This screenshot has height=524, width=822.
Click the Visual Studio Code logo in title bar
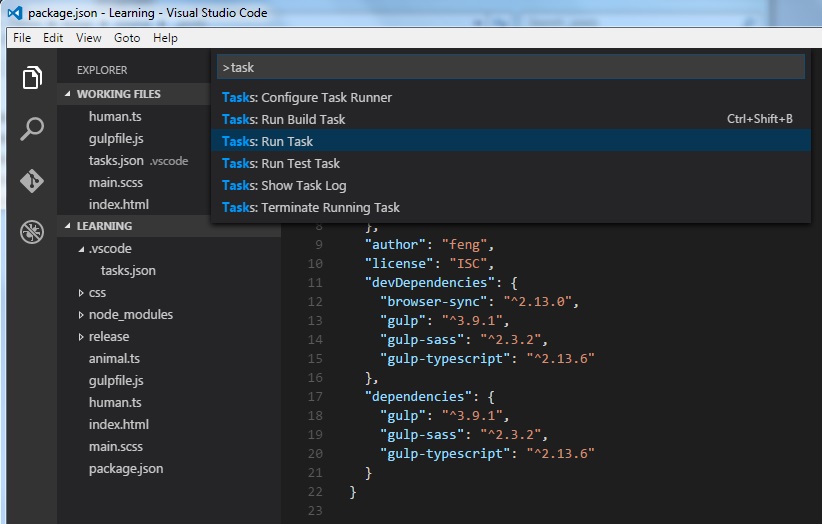(x=15, y=13)
